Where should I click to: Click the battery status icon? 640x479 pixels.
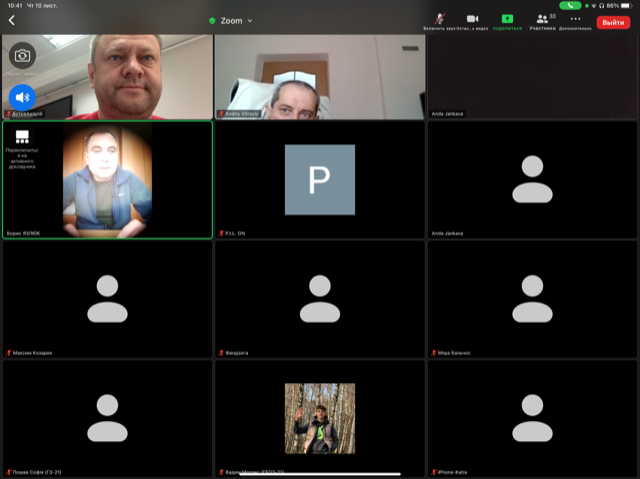[x=626, y=6]
